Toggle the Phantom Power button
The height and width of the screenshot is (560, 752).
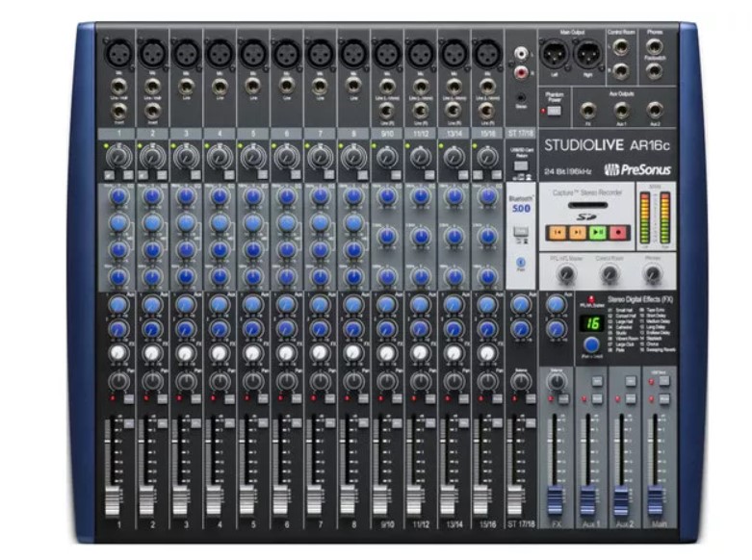pos(555,111)
